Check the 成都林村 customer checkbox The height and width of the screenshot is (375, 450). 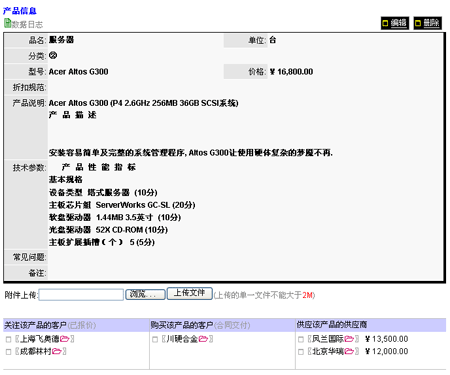coord(8,352)
